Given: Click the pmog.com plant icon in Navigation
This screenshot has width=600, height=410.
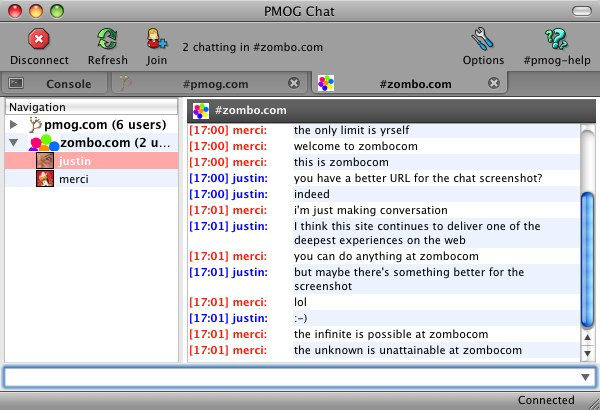Looking at the screenshot, I should coord(35,124).
